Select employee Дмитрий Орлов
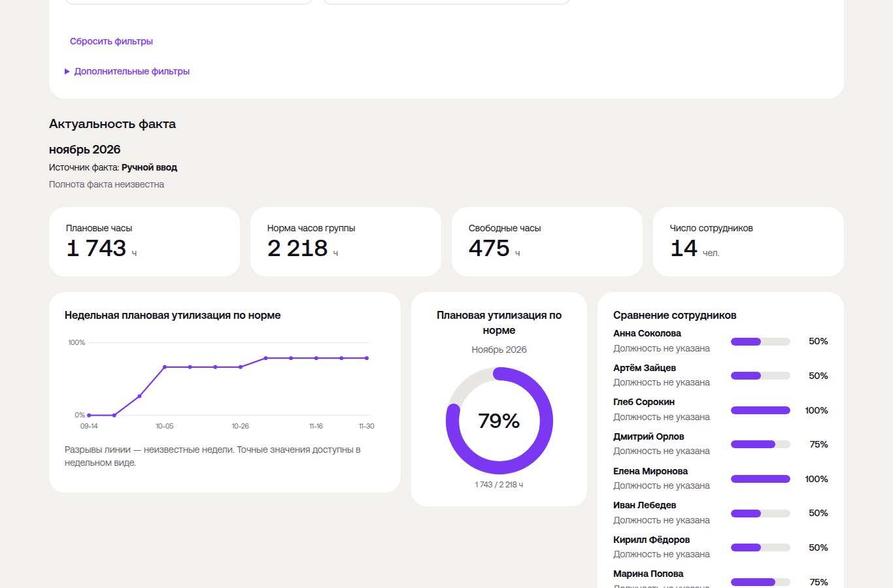The height and width of the screenshot is (588, 893). [649, 436]
